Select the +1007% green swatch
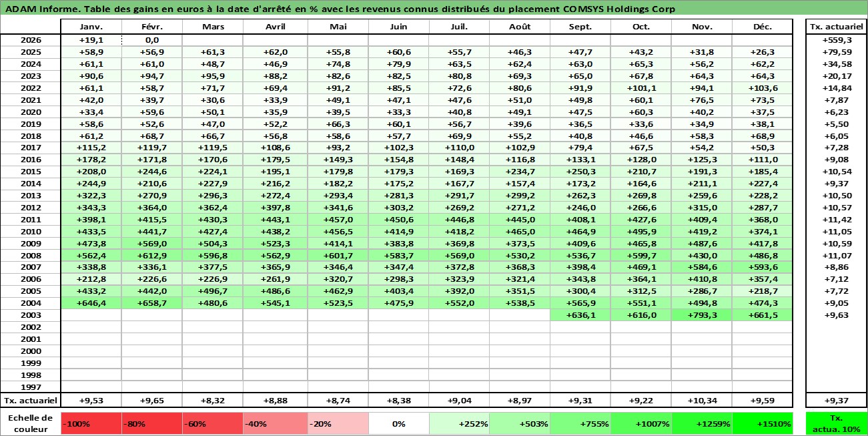The image size is (868, 436). tap(640, 423)
